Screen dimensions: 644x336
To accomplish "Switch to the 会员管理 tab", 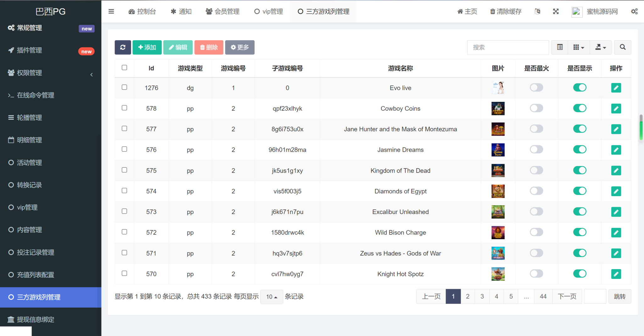I will [223, 12].
